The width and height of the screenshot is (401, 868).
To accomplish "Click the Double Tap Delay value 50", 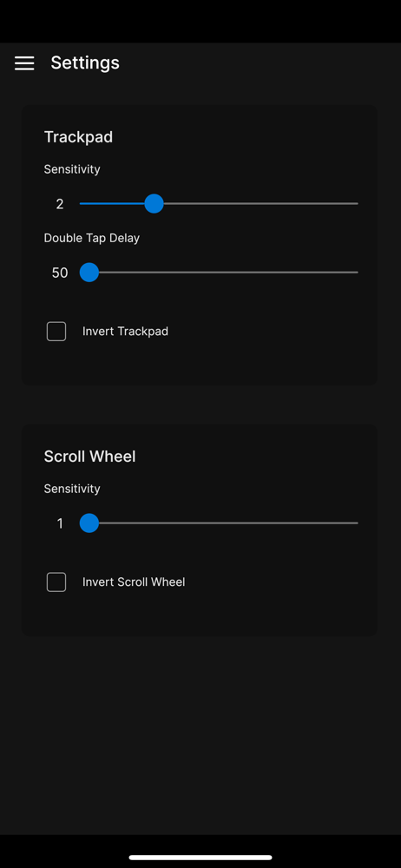I will click(60, 273).
